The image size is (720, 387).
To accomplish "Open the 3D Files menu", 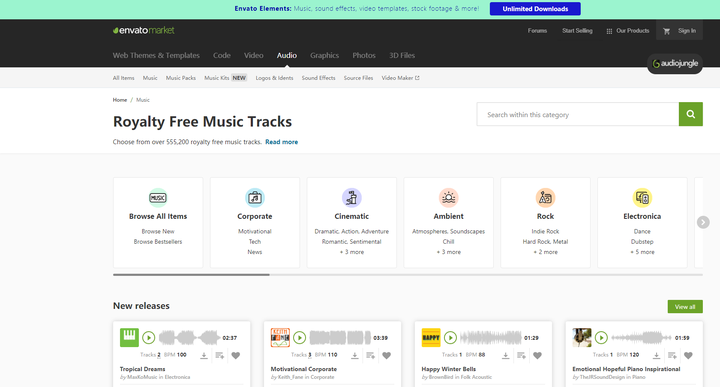I will [402, 55].
